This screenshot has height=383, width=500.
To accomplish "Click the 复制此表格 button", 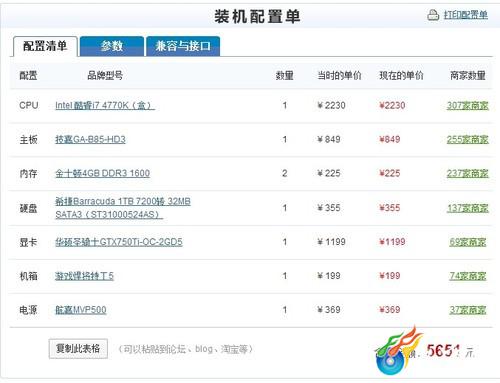I will [x=78, y=349].
